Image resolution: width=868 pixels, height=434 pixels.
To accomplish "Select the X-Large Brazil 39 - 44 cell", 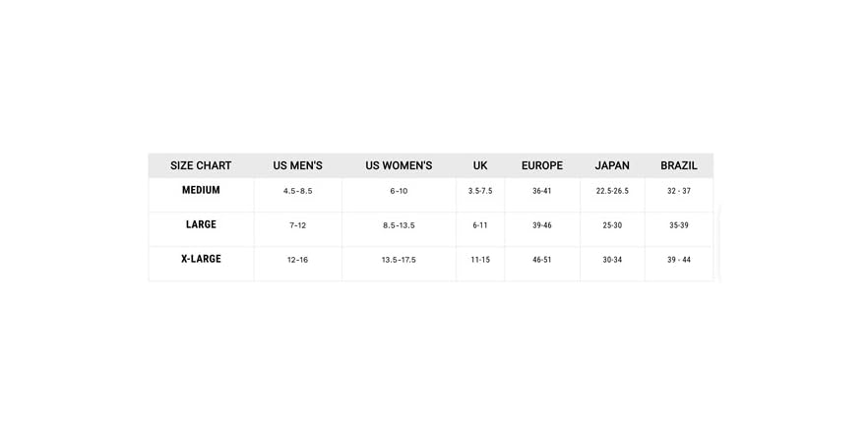I will click(x=679, y=260).
